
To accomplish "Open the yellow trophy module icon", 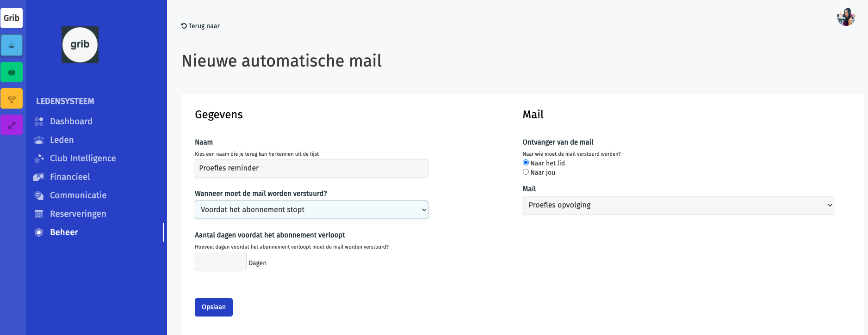I will pos(12,98).
